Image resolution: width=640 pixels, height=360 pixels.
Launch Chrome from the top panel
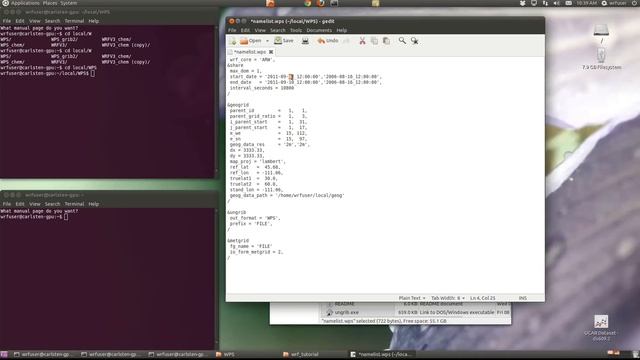tap(308, 3)
